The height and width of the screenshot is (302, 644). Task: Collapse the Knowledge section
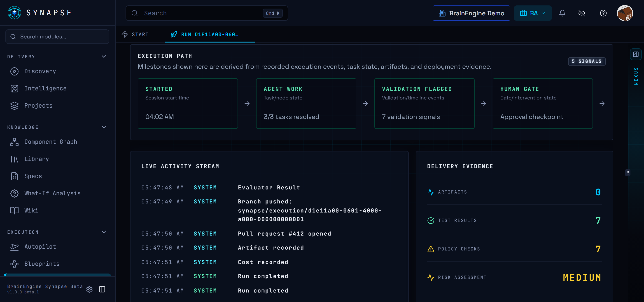(104, 127)
